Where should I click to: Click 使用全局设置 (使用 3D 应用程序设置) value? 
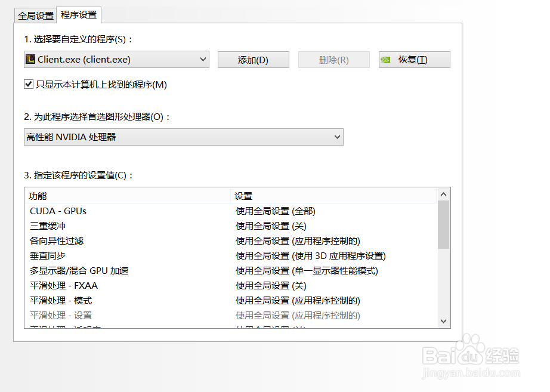tap(310, 256)
